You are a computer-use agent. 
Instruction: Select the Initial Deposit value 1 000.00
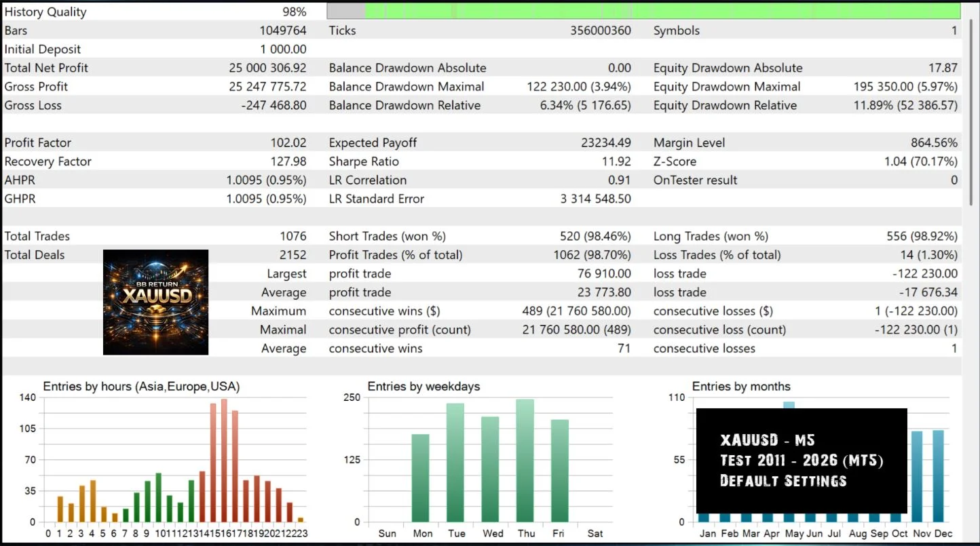283,50
